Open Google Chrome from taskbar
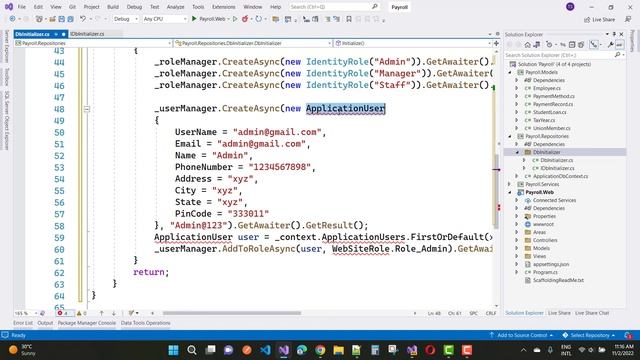640x360 pixels. 320,350
